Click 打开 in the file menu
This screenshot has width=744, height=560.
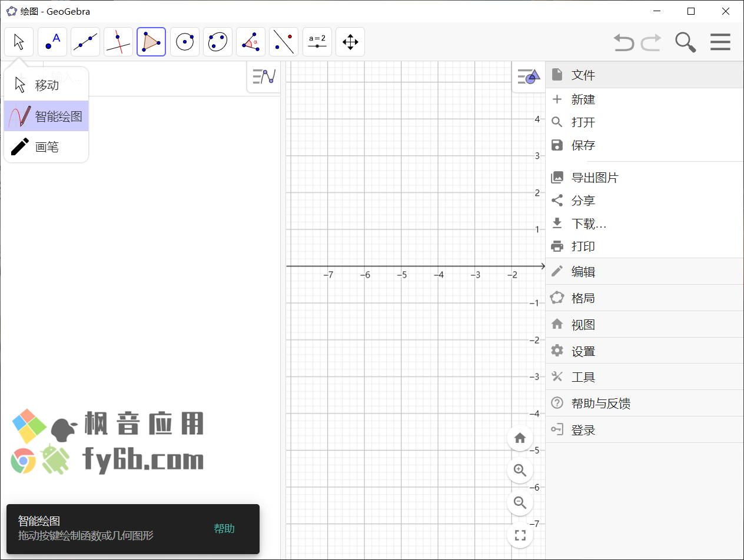(x=645, y=122)
